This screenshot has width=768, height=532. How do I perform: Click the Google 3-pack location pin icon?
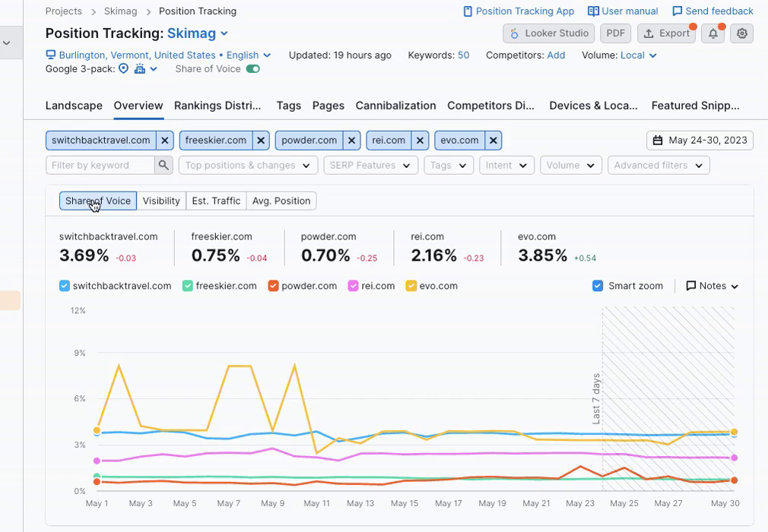pos(124,69)
